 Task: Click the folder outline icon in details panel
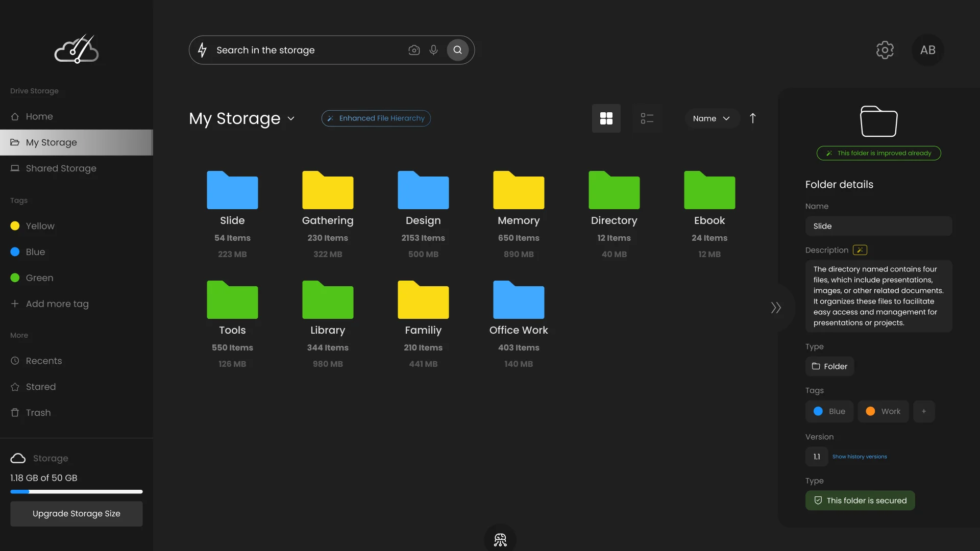[x=879, y=121]
